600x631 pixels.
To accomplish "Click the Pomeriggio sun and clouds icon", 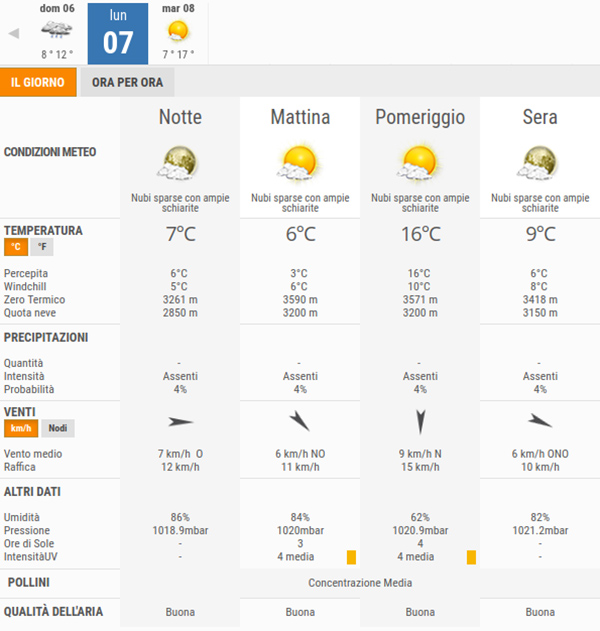I will 418,162.
